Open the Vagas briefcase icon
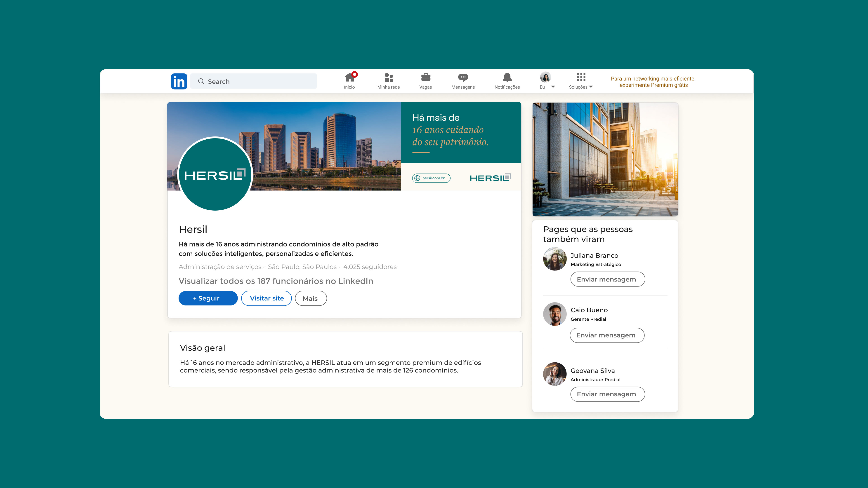868x488 pixels. point(426,77)
